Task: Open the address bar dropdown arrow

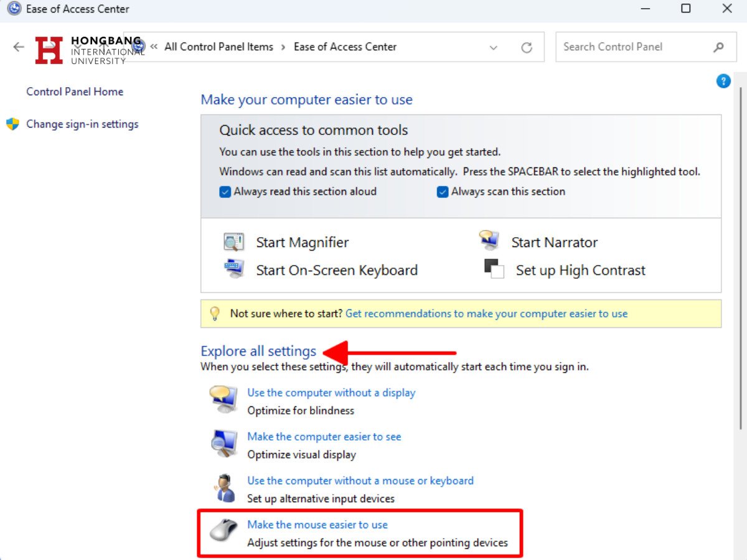Action: click(494, 47)
